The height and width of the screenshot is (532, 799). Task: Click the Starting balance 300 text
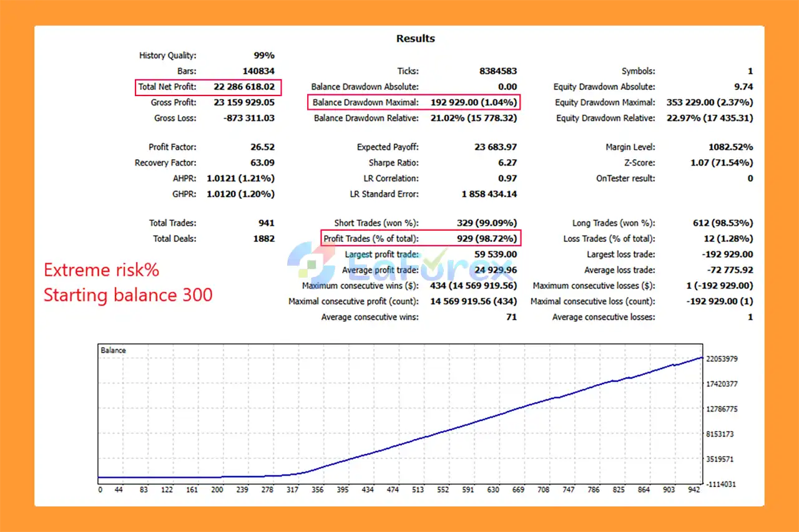tap(128, 294)
